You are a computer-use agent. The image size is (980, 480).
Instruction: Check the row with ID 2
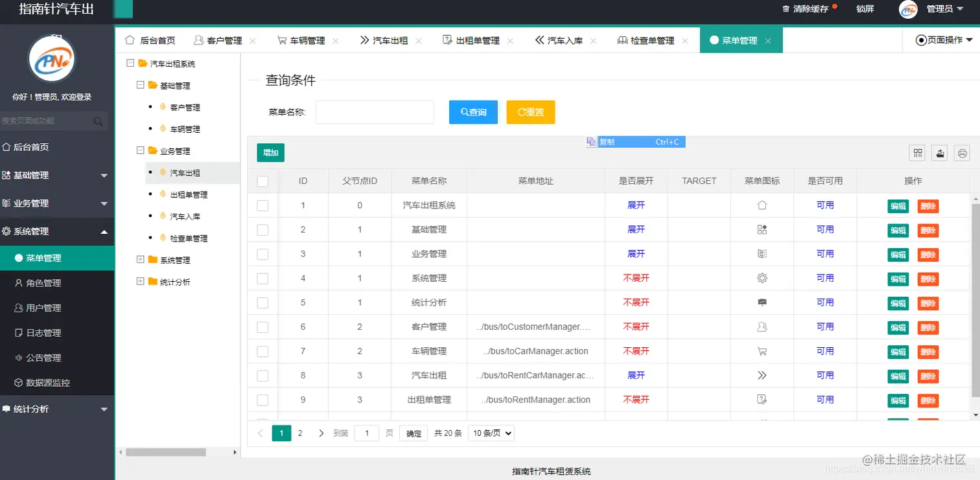(x=262, y=230)
